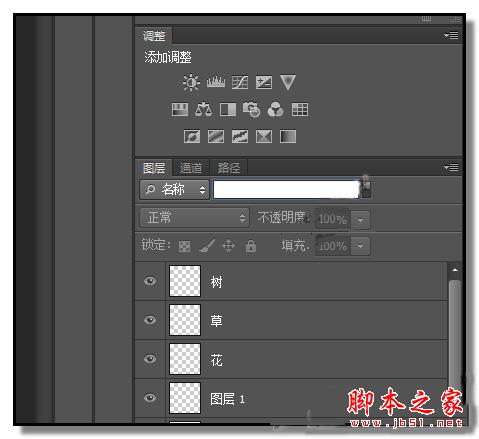Add a Photo Filter adjustment (camera icon)
Image resolution: width=479 pixels, height=439 pixels.
[x=252, y=109]
